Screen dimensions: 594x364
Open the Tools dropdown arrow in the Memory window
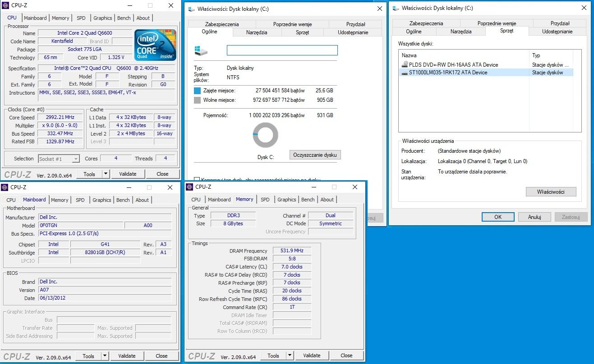[290, 355]
